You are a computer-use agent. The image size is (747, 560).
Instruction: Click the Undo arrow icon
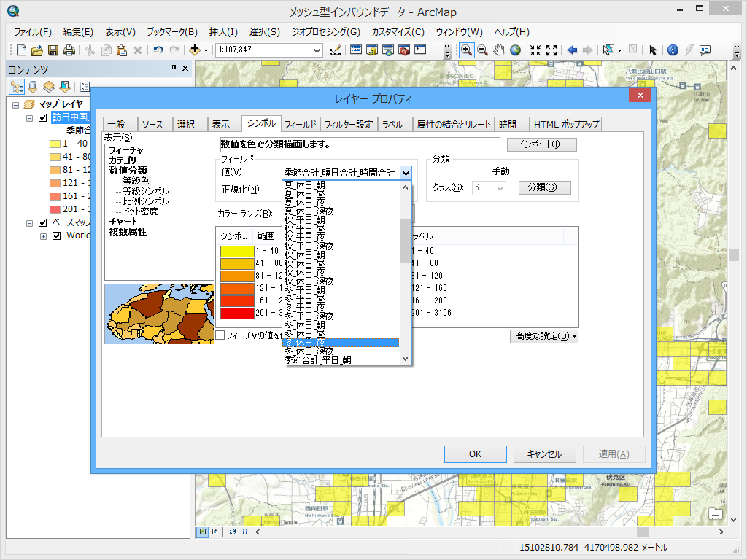(158, 50)
